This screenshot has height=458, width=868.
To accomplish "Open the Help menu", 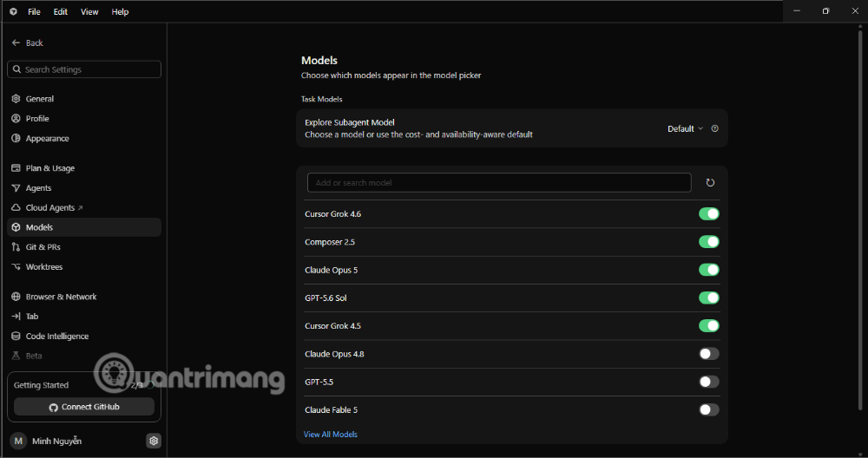I will (x=120, y=11).
